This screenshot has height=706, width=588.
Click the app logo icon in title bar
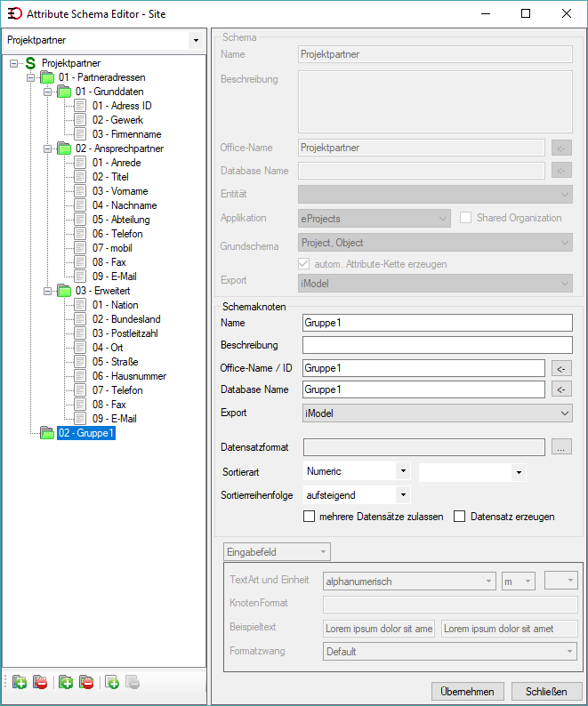coord(14,13)
